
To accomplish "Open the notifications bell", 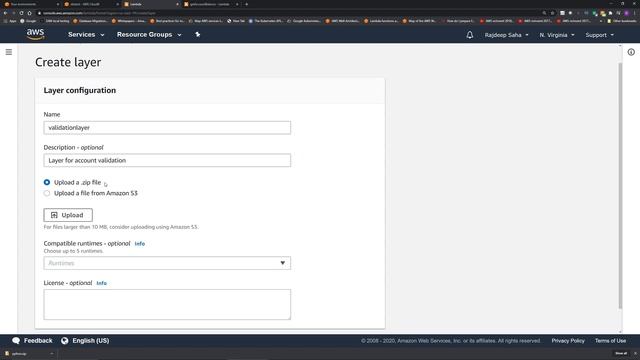I will pyautogui.click(x=470, y=35).
